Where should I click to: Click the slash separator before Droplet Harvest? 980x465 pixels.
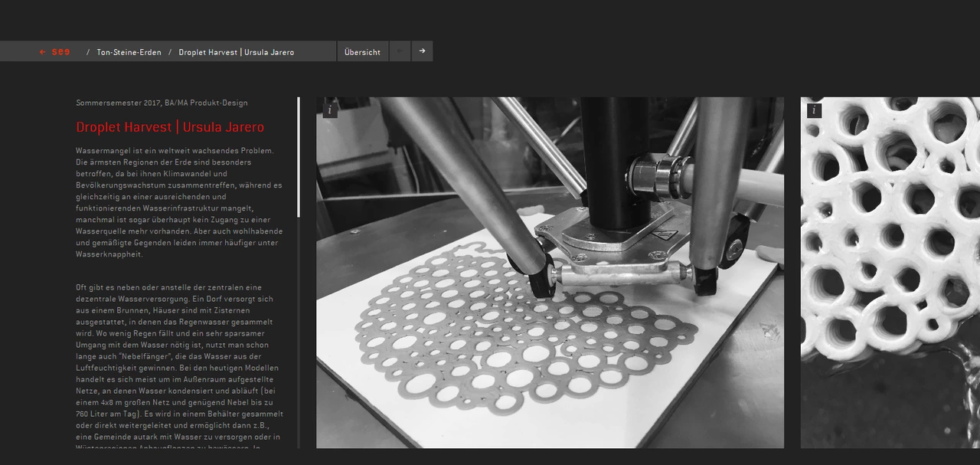(x=170, y=52)
